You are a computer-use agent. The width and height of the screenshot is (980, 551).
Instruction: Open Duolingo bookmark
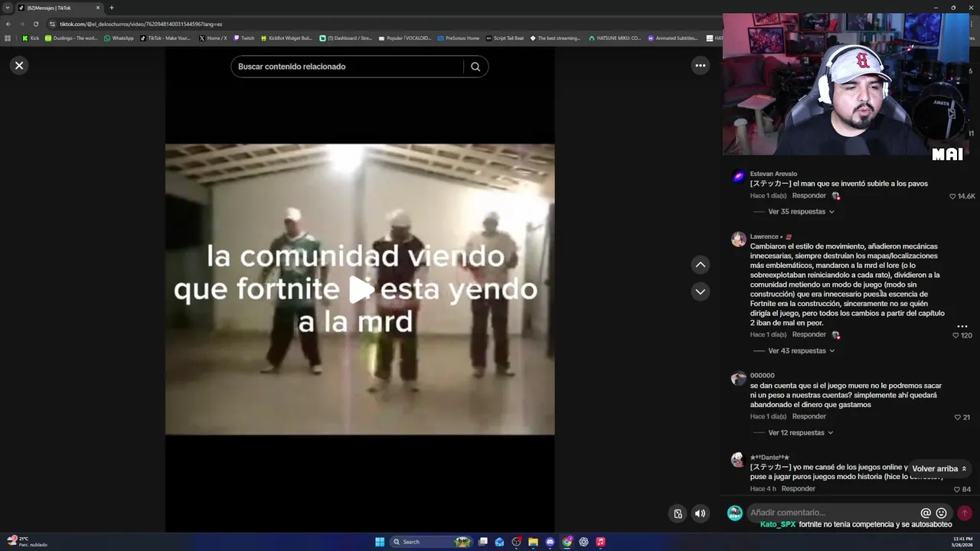pyautogui.click(x=71, y=37)
